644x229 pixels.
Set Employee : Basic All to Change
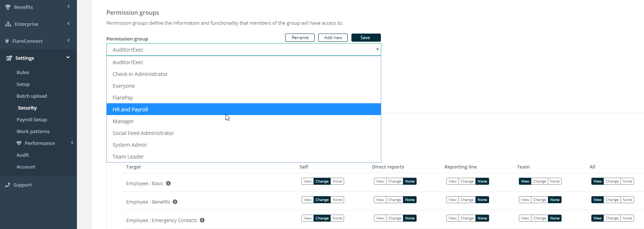pyautogui.click(x=612, y=181)
